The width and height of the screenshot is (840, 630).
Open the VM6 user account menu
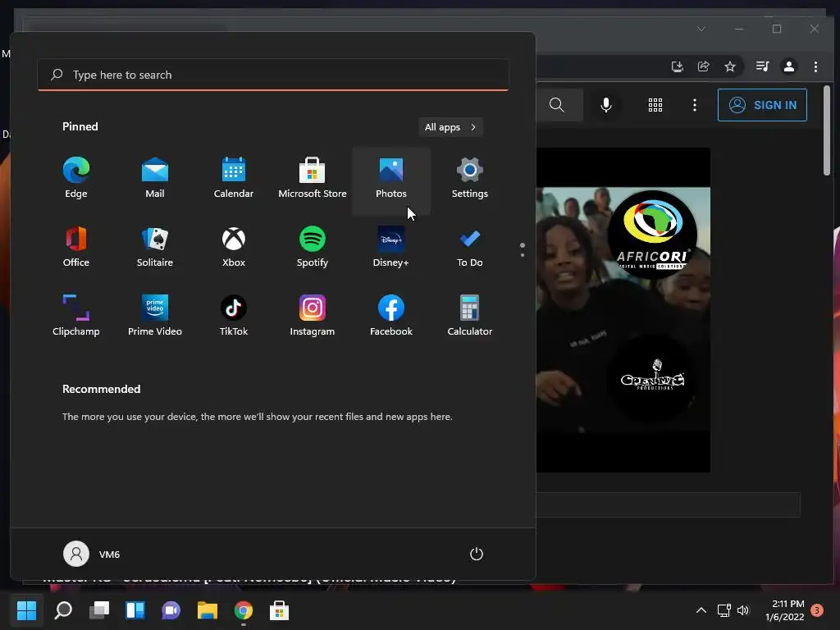(x=92, y=554)
